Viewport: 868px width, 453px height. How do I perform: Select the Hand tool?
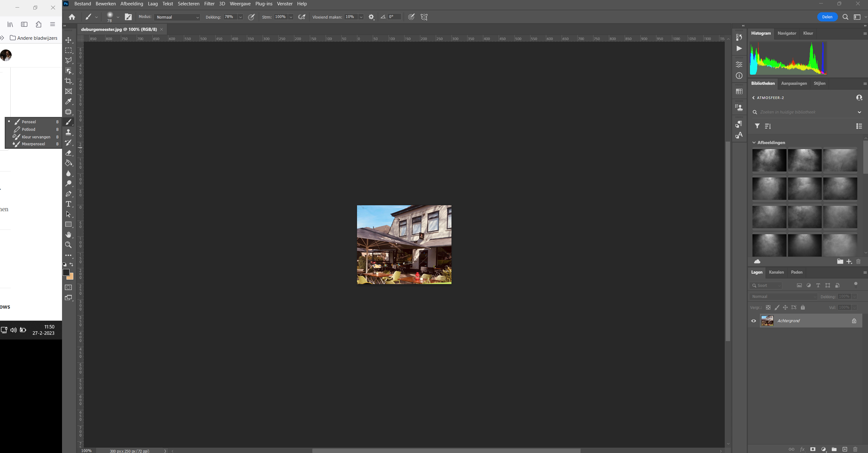(x=69, y=235)
